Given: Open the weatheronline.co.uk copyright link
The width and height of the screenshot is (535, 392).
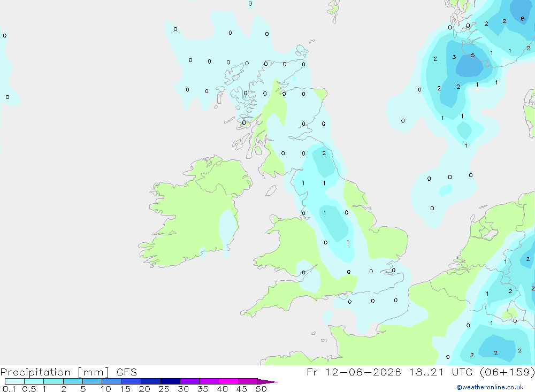Looking at the screenshot, I should pyautogui.click(x=490, y=387).
